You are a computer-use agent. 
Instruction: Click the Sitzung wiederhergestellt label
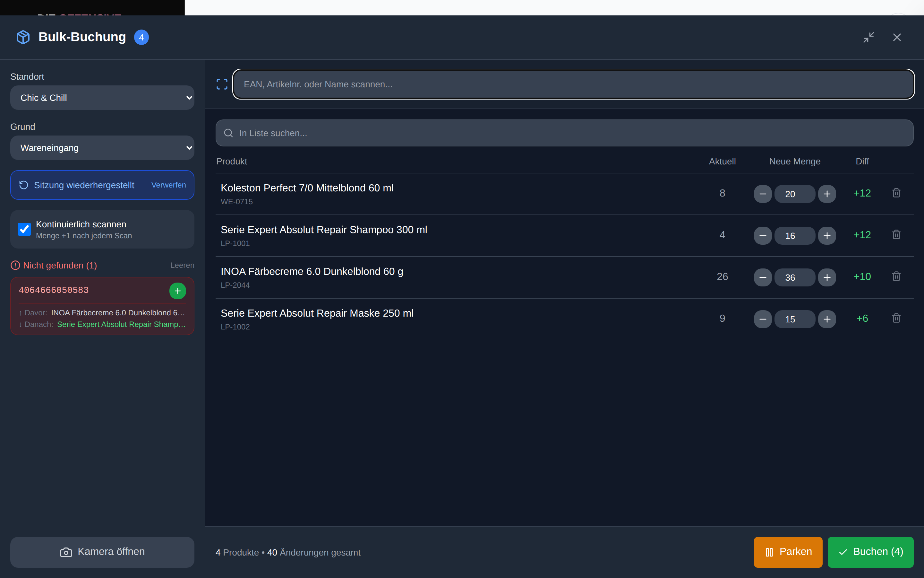click(x=84, y=185)
